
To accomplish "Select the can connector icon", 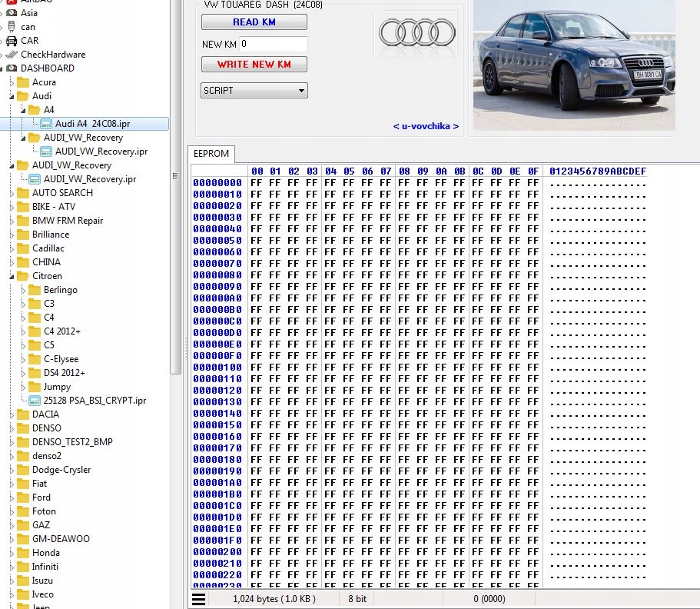I will (x=12, y=27).
